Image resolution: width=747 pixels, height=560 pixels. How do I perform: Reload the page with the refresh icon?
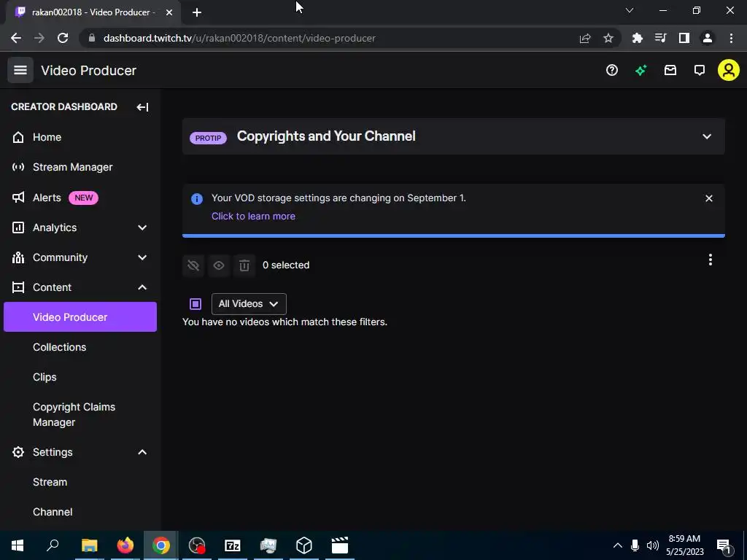[63, 38]
